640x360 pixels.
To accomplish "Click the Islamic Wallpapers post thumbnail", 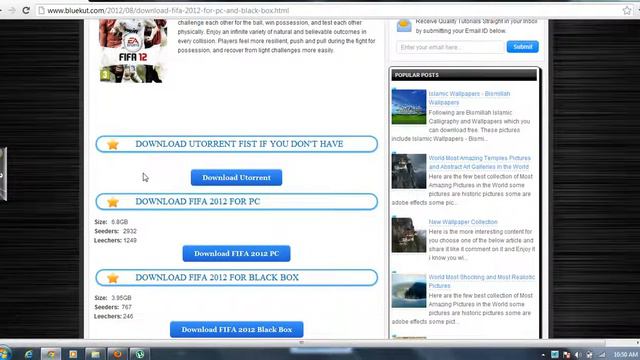I will [409, 107].
